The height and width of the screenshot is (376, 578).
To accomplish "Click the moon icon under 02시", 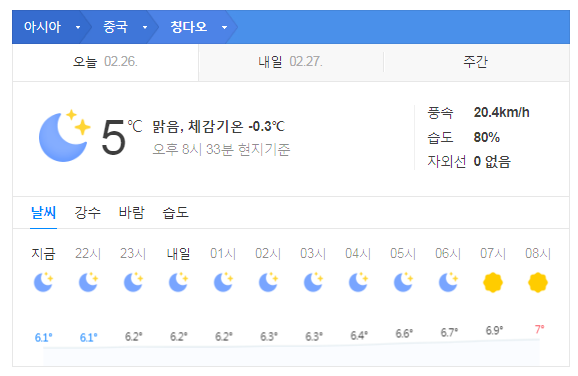I will point(268,282).
